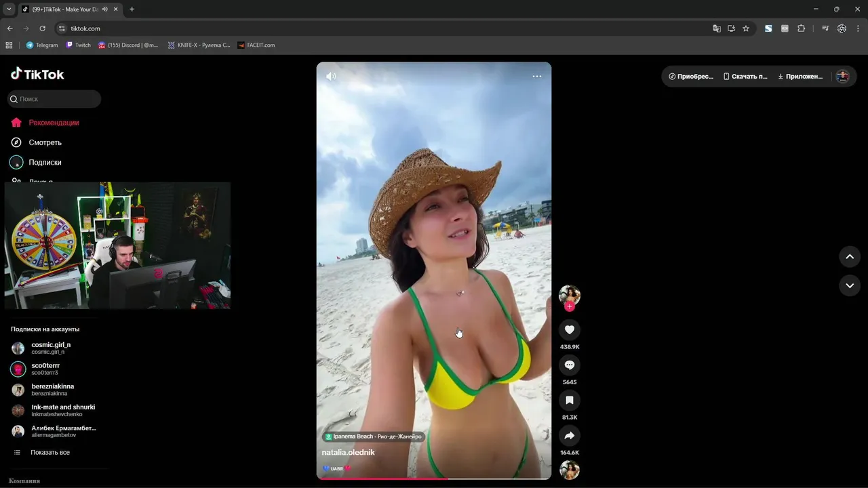
Task: Open the Chrome profile avatar
Action: (x=842, y=28)
